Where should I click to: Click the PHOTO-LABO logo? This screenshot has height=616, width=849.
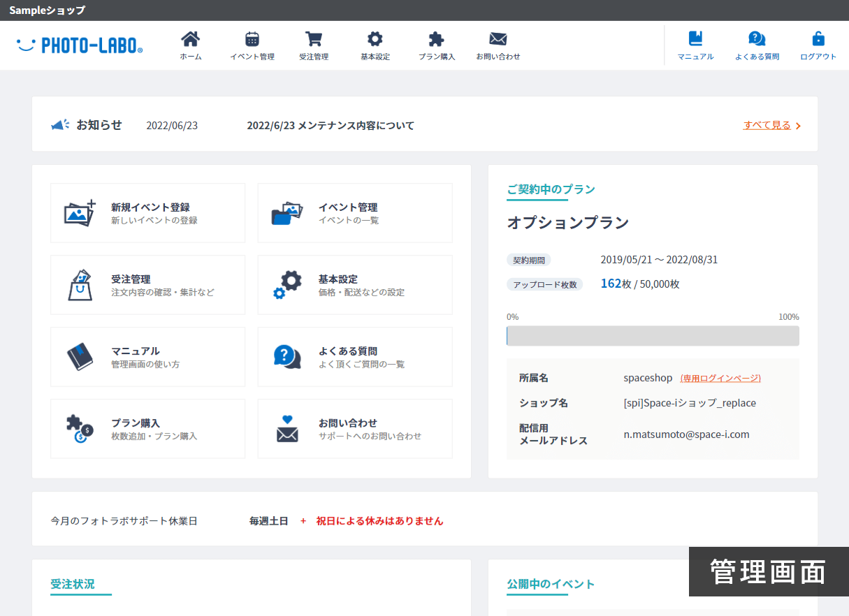(x=80, y=45)
